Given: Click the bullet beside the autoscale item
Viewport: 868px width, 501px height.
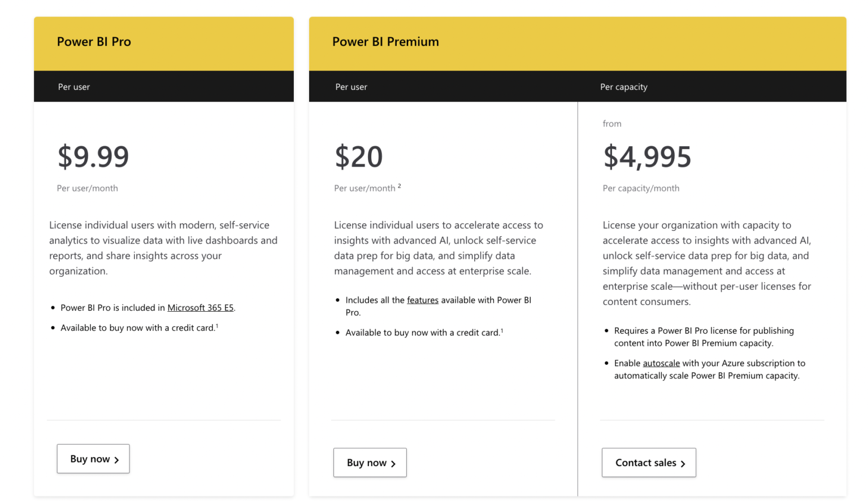Looking at the screenshot, I should 607,363.
